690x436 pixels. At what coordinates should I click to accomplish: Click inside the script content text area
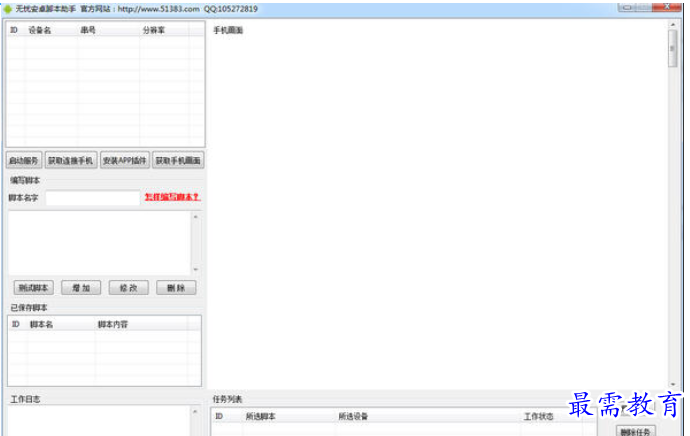click(99, 243)
